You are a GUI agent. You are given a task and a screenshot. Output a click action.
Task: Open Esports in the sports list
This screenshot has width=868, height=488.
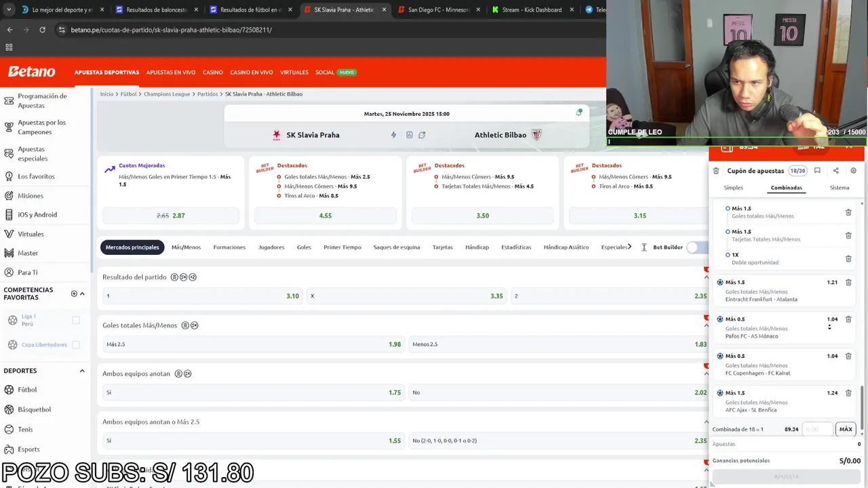pyautogui.click(x=28, y=449)
